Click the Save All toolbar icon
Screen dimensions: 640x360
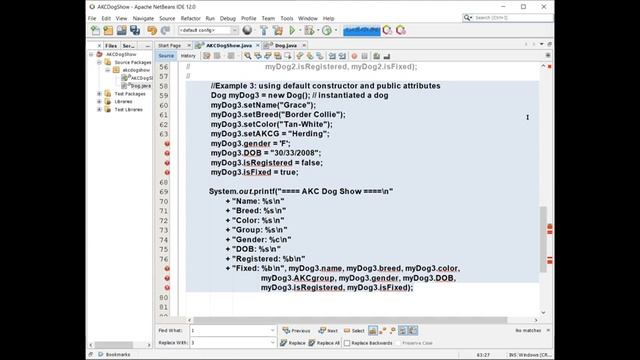[x=135, y=30]
